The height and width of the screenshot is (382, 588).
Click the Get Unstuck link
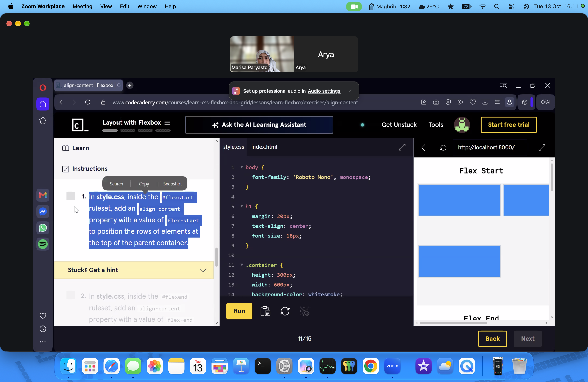(x=399, y=125)
